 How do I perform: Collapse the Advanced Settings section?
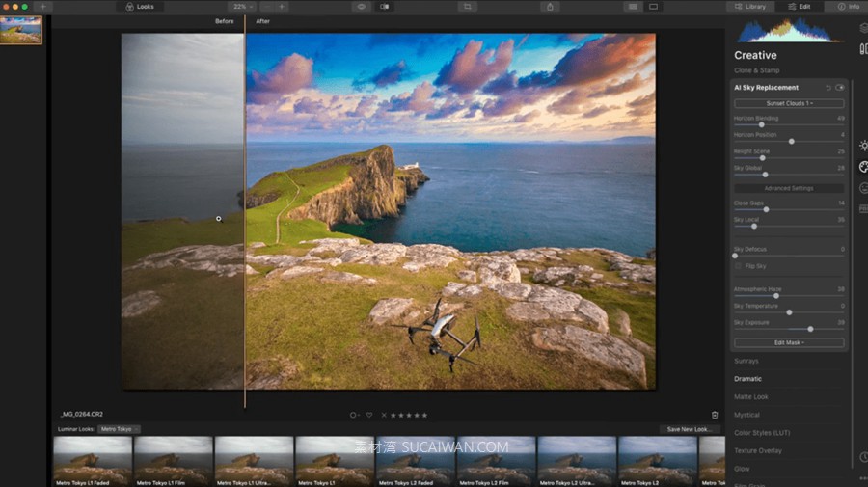[x=789, y=188]
